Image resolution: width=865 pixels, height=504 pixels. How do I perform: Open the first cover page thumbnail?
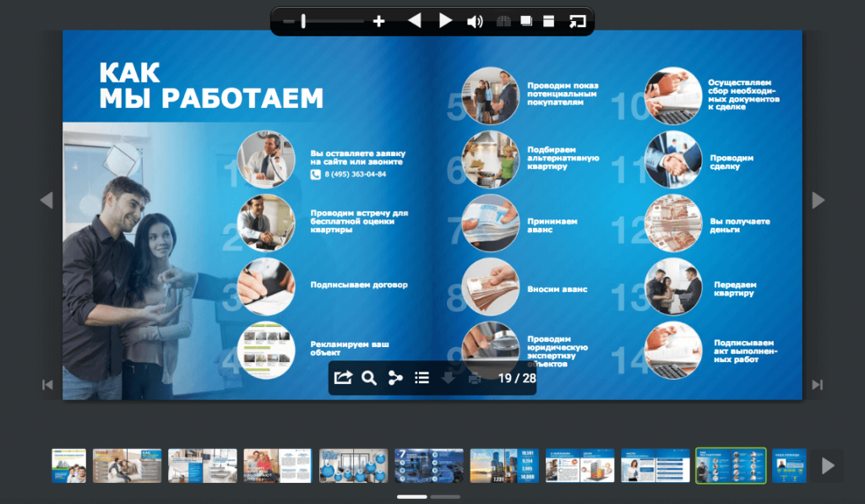[68, 465]
